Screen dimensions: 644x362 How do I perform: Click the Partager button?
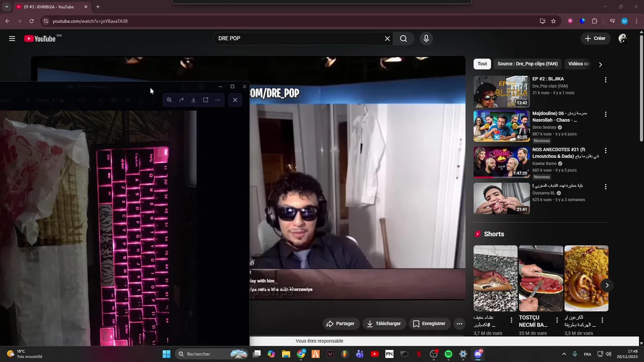click(340, 324)
